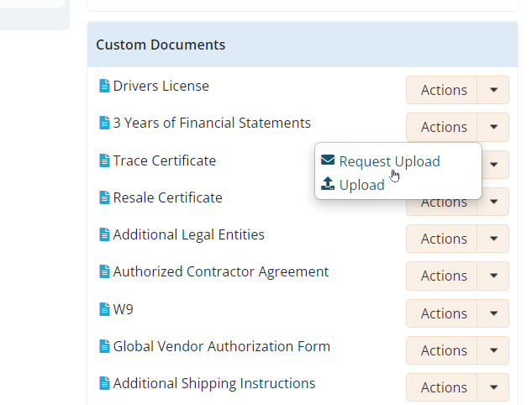Click the Additional Legal Entities document icon

click(x=104, y=234)
